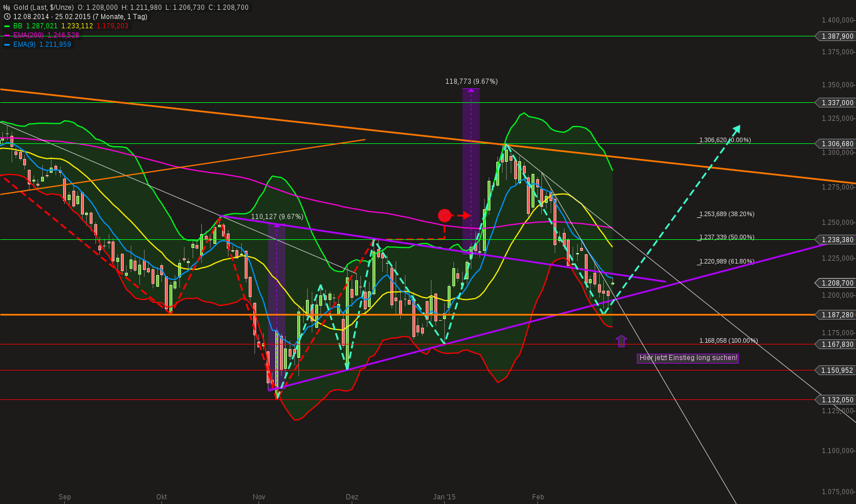Select the Jan '15 label on the time axis
Image resolution: width=856 pixels, height=504 pixels.
point(444,497)
